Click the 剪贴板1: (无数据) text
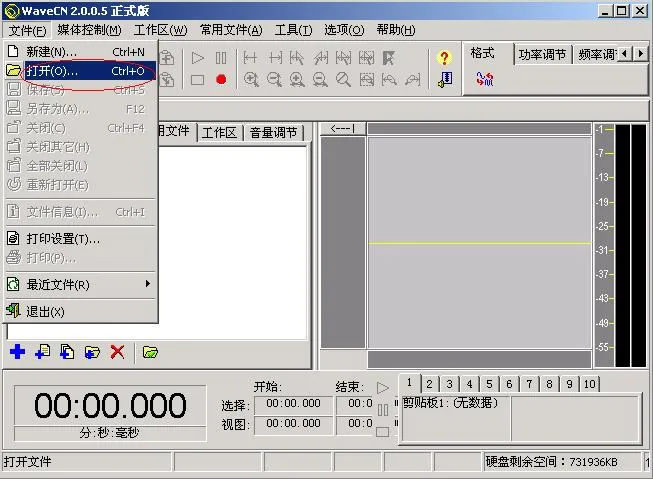 pos(450,403)
